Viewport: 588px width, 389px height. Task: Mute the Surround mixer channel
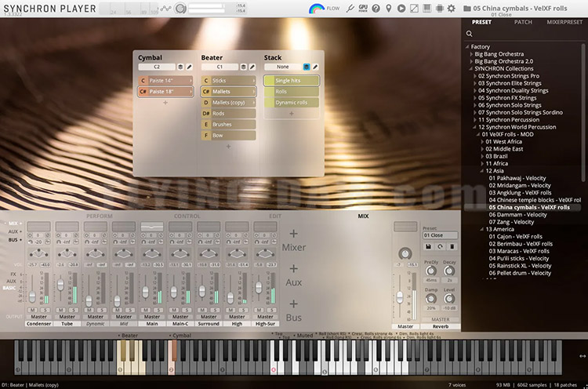point(202,310)
